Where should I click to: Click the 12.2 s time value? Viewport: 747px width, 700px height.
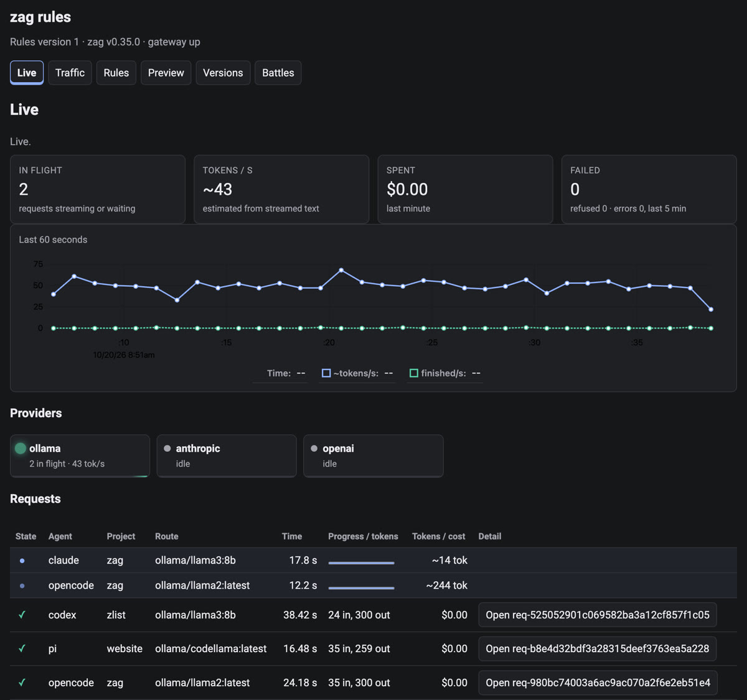303,586
